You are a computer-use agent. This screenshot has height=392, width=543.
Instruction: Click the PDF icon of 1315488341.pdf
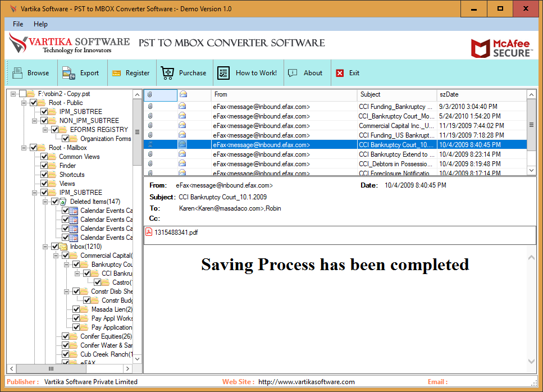click(x=149, y=232)
